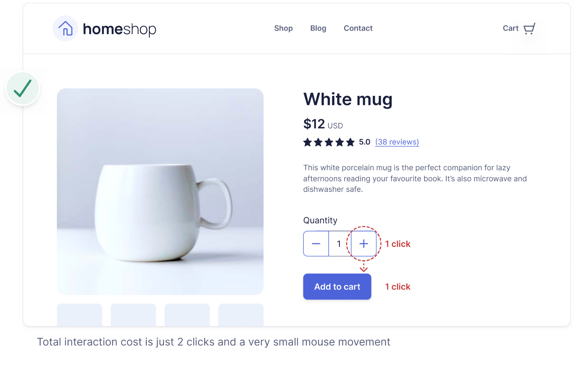Screen dimensions: 588x365
Task: Select the first product thumbnail
Action: [x=79, y=315]
